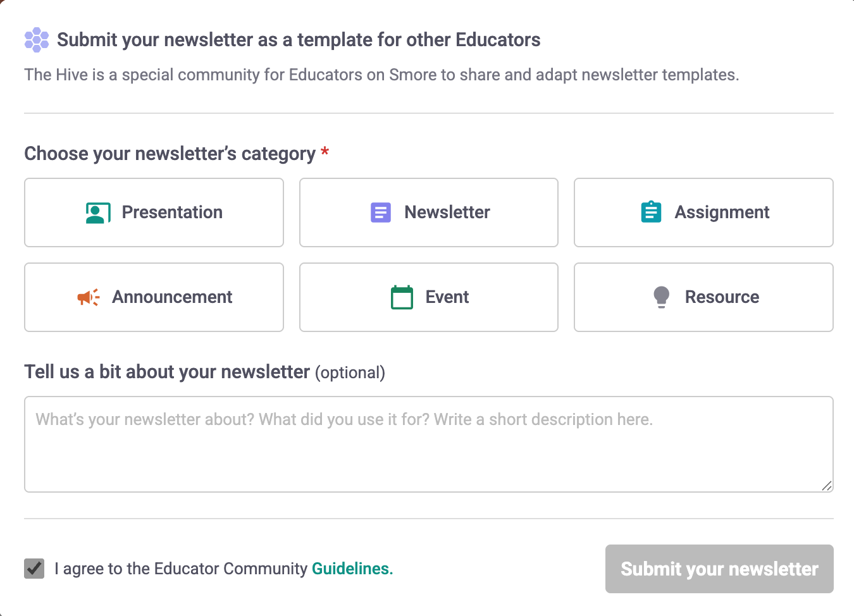
Task: Click the "I agree to the Educator Community" text
Action: point(180,569)
